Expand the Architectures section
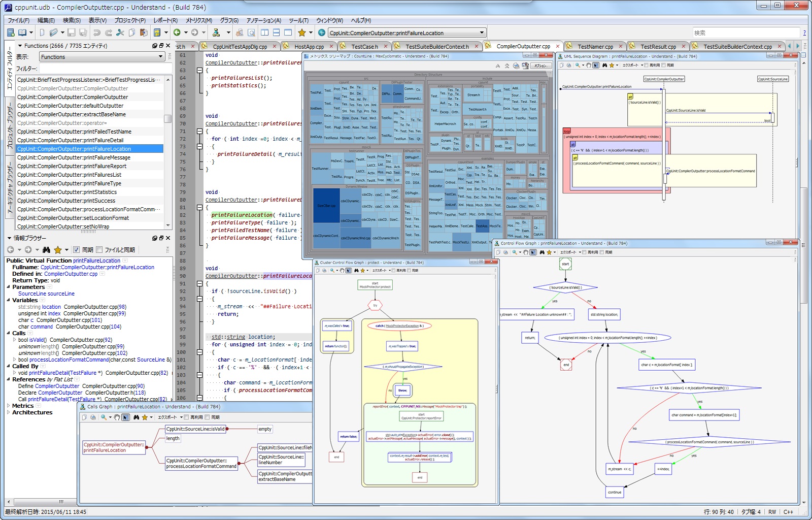The height and width of the screenshot is (520, 812). [x=9, y=412]
